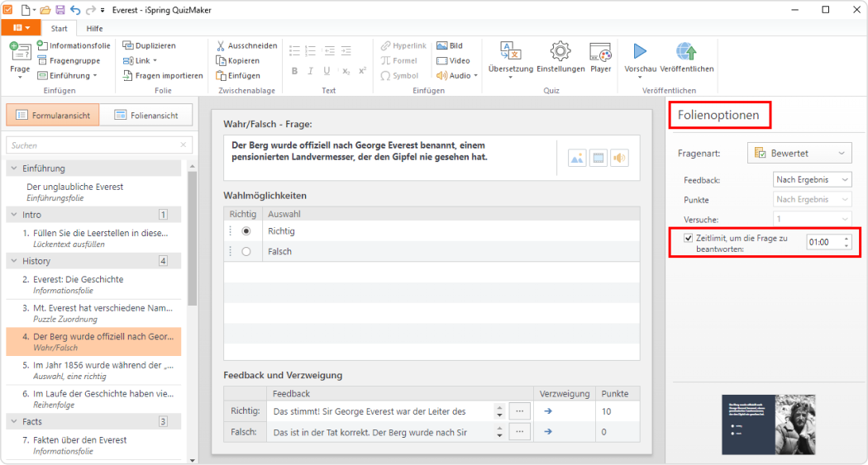Decrease the Zeitlimit time stepper
The image size is (868, 465).
[847, 245]
